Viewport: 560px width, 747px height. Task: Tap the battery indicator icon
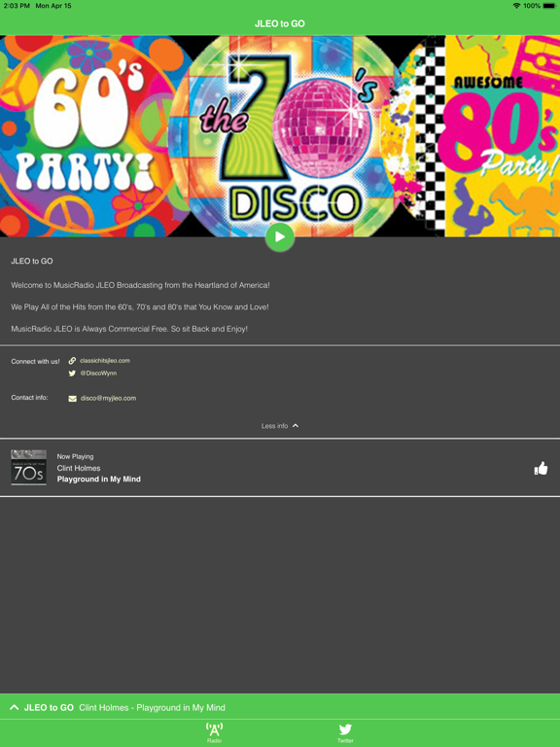coord(549,6)
